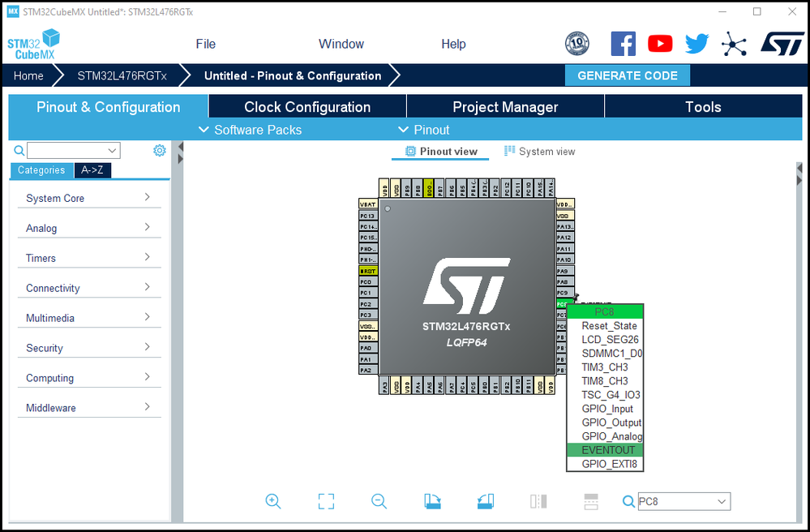Go to Home in the breadcrumb

click(x=28, y=75)
